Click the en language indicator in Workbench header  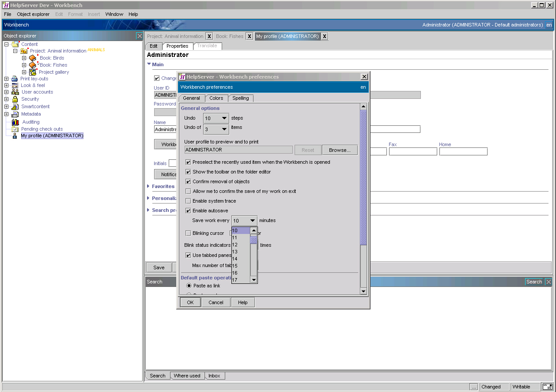549,25
